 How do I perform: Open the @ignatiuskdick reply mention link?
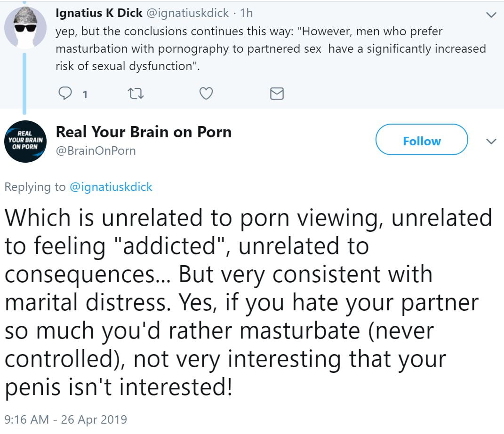click(x=111, y=187)
